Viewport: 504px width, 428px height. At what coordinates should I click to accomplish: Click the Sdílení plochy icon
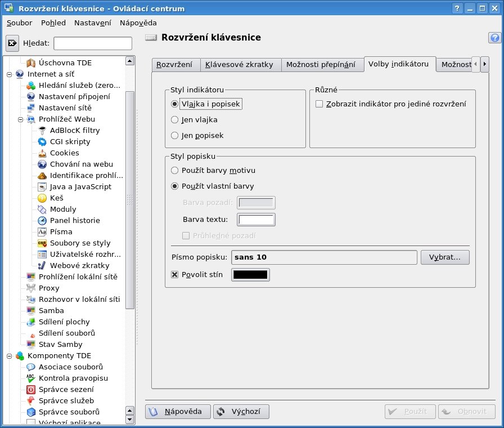pos(31,322)
